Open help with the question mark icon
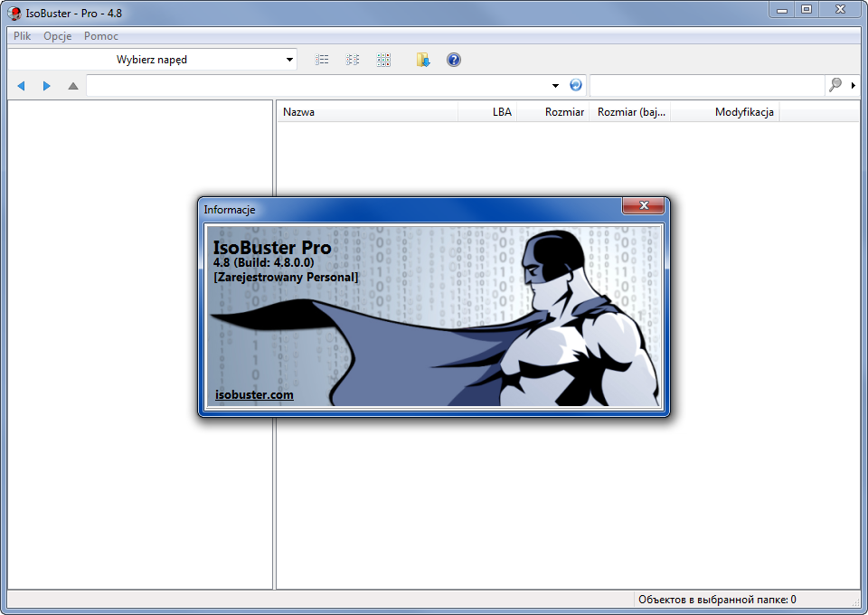The width and height of the screenshot is (868, 615). click(453, 60)
